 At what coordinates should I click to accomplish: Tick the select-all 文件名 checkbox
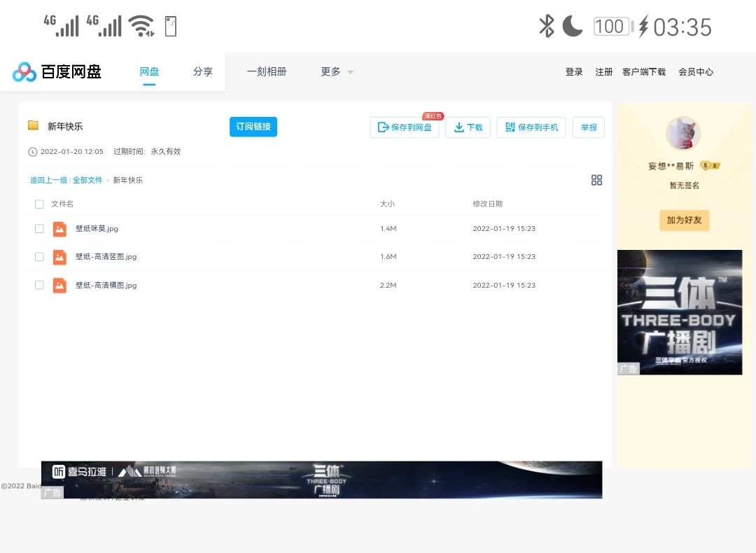coord(39,204)
